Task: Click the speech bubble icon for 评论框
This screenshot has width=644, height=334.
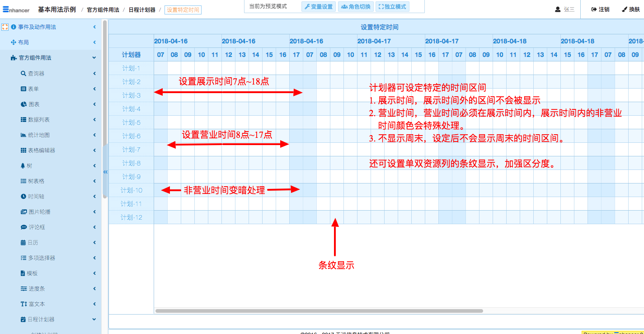Action: (24, 227)
